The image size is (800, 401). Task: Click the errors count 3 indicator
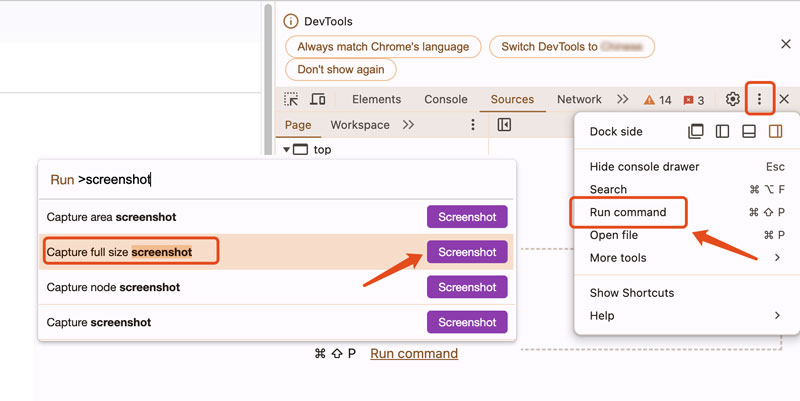pyautogui.click(x=694, y=100)
